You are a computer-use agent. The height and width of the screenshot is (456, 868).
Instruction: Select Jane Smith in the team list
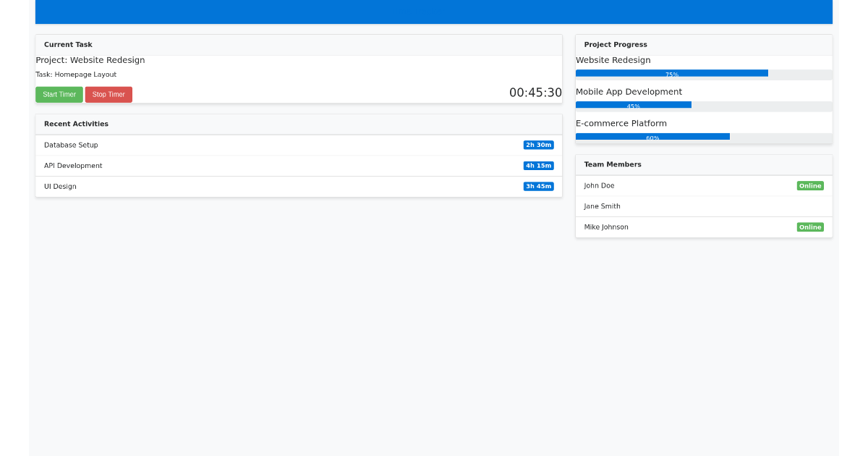[x=602, y=206]
